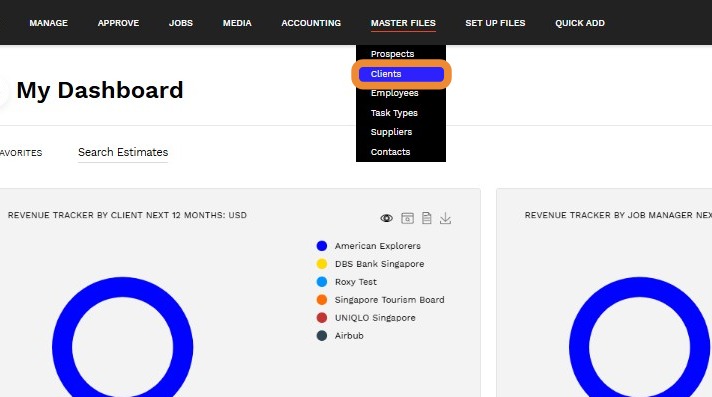Select Clients from the dropdown
712x397 pixels.
tap(401, 74)
